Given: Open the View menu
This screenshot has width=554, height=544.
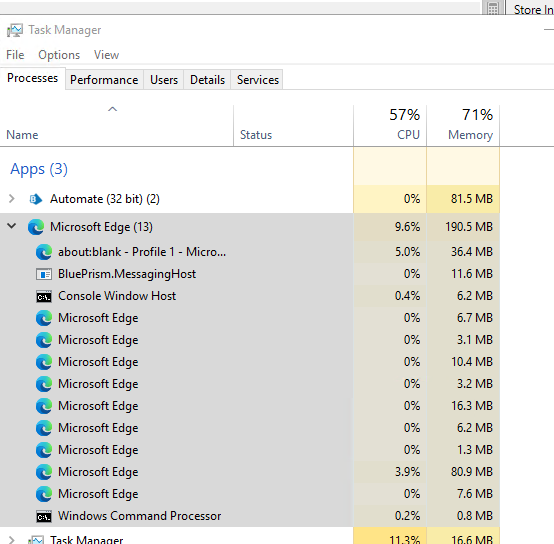Looking at the screenshot, I should click(x=106, y=55).
